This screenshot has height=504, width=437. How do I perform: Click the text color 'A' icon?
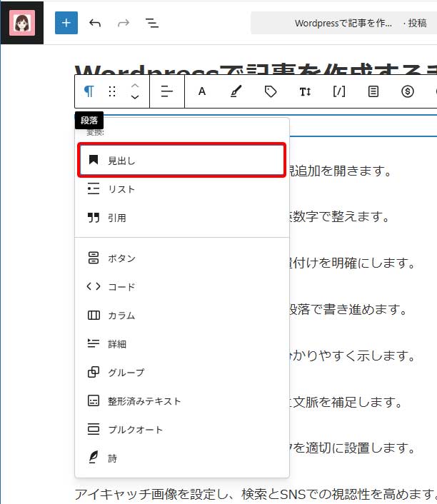tap(201, 91)
